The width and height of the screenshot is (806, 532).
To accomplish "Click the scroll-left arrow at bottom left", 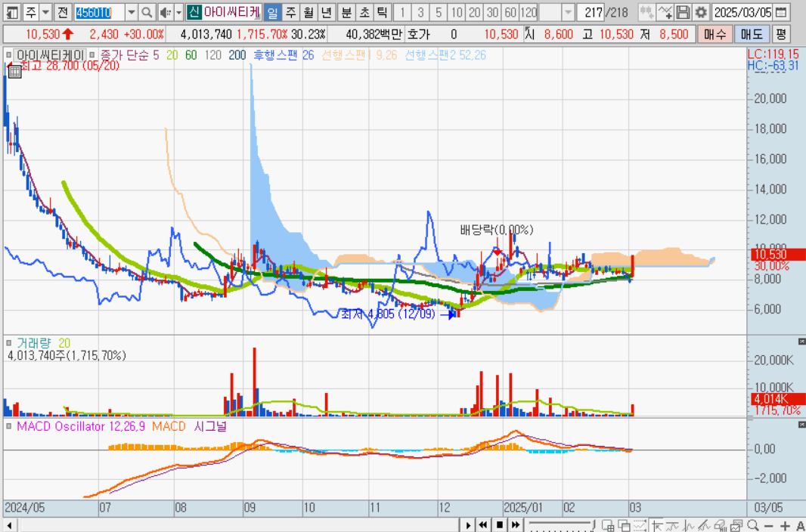I will (x=10, y=525).
